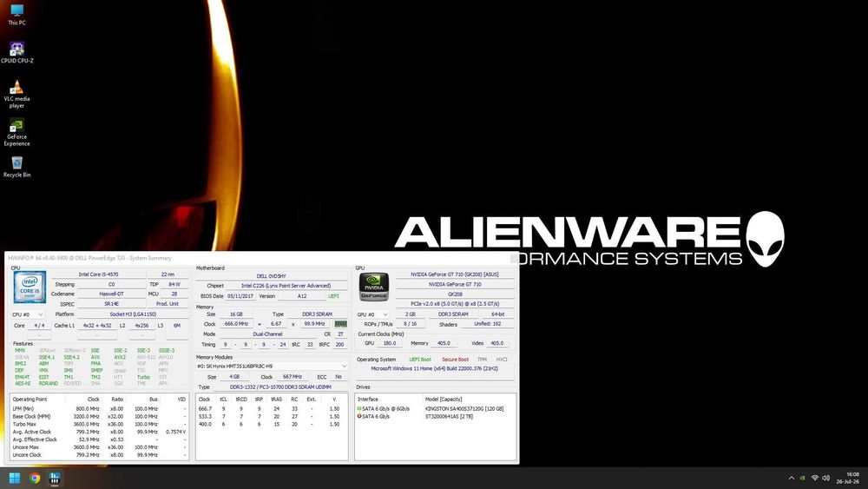Click the 400.0 memory timing row
The height and width of the screenshot is (489, 868).
click(272, 424)
